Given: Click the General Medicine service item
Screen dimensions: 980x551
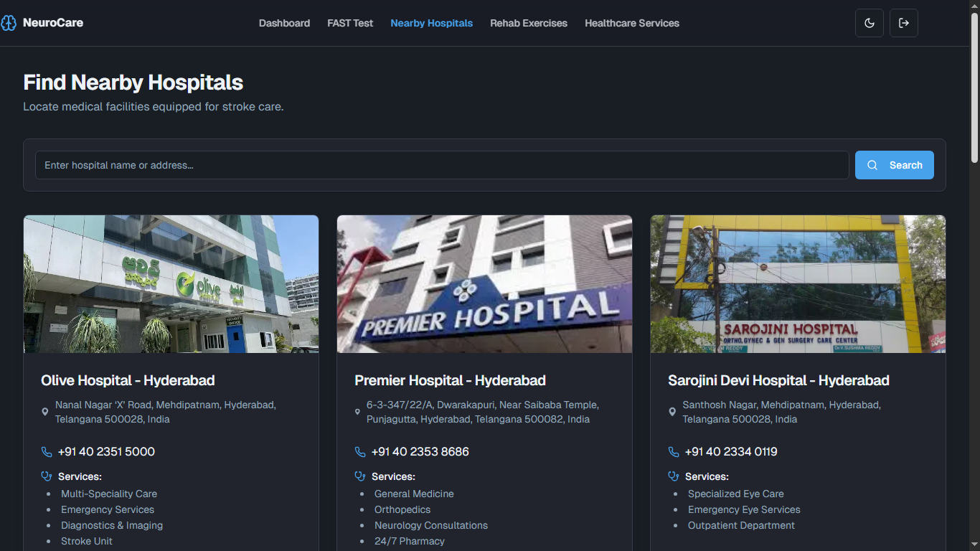Looking at the screenshot, I should click(x=414, y=494).
